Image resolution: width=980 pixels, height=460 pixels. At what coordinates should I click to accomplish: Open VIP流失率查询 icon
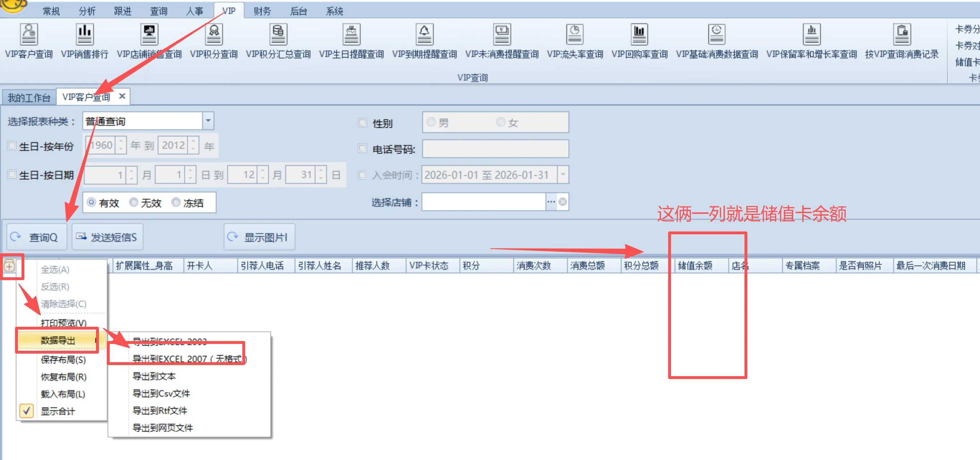(575, 35)
